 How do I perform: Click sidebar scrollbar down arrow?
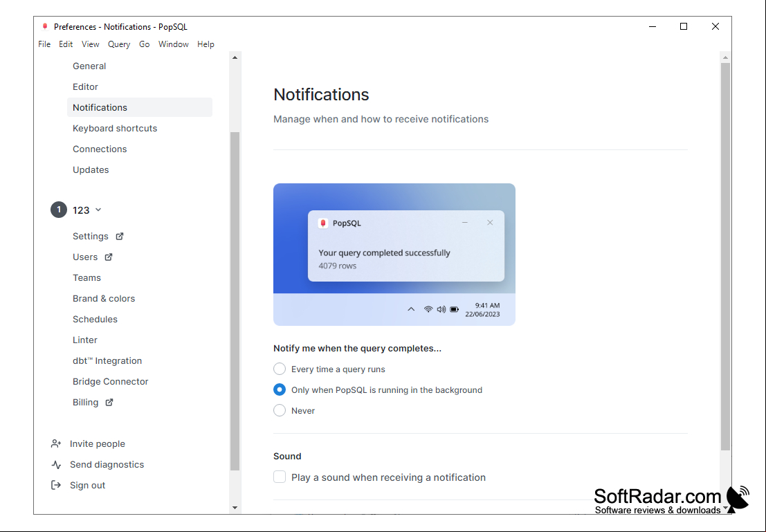[x=235, y=508]
